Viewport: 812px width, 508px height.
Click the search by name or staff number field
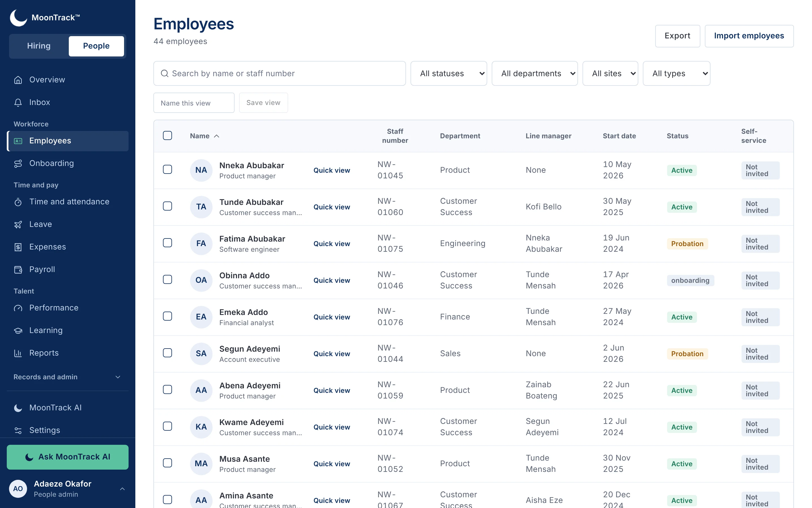[x=279, y=73]
